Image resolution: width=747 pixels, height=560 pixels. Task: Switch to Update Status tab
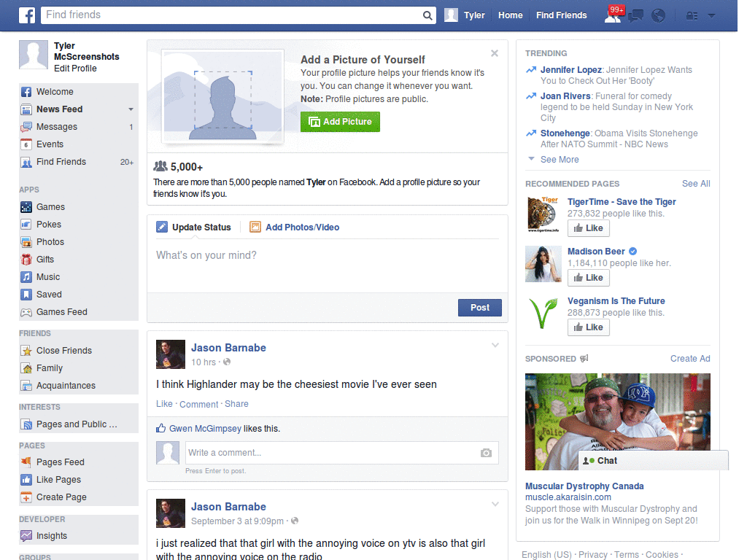pyautogui.click(x=194, y=227)
